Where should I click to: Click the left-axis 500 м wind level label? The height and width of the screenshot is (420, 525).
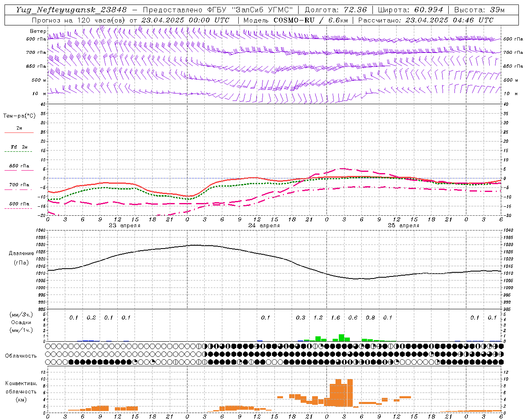click(39, 80)
